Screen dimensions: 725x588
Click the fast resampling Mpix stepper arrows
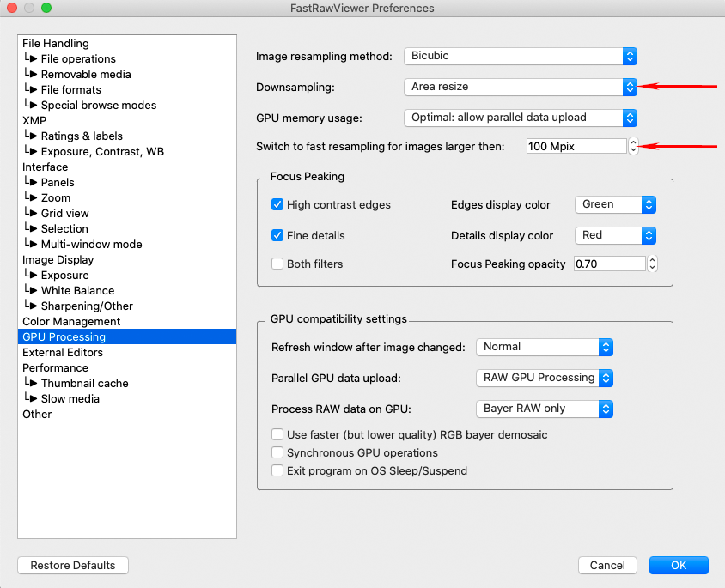point(633,147)
